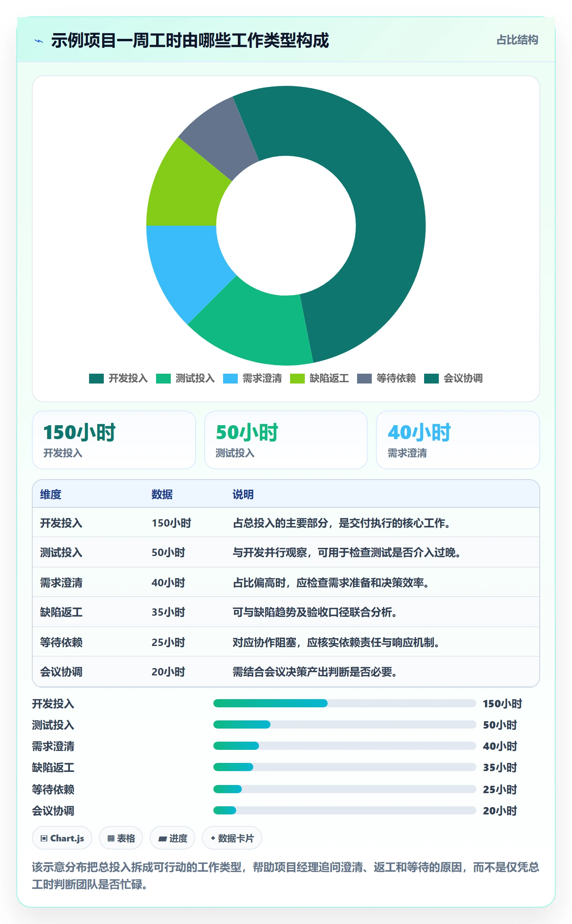
Task: Click the 说明 table column header
Action: tap(243, 494)
